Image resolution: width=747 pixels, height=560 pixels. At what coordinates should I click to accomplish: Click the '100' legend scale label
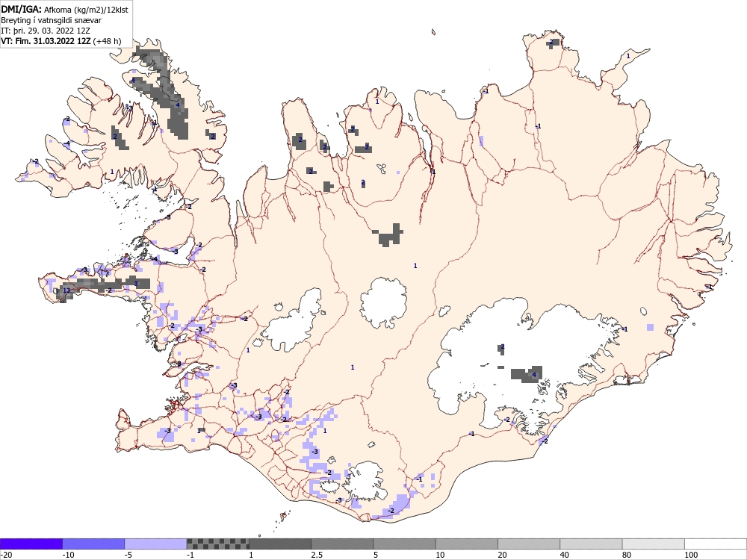[x=691, y=555]
